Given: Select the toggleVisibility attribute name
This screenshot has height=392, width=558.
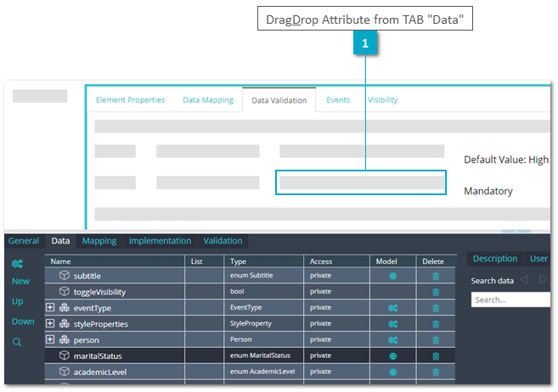Looking at the screenshot, I should point(99,292).
